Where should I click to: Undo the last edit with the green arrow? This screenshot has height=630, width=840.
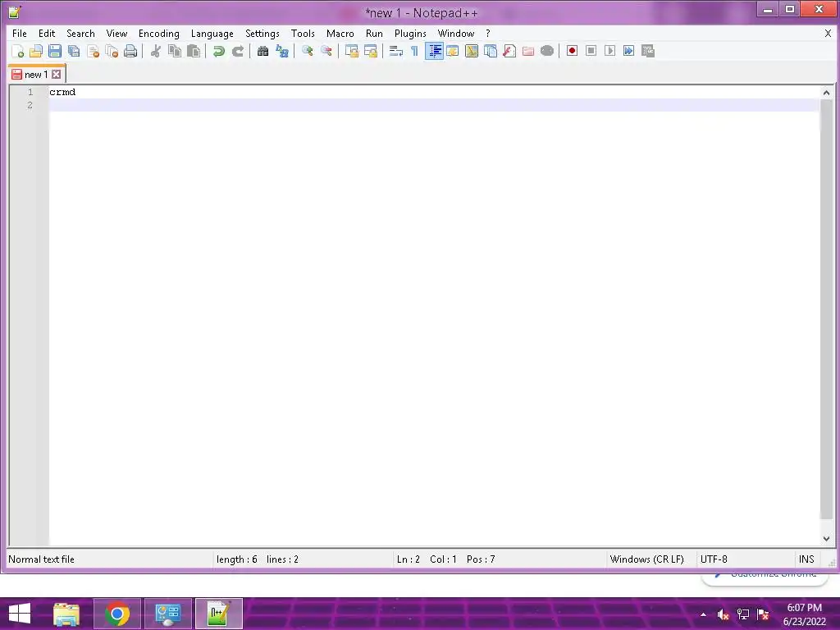pyautogui.click(x=218, y=51)
